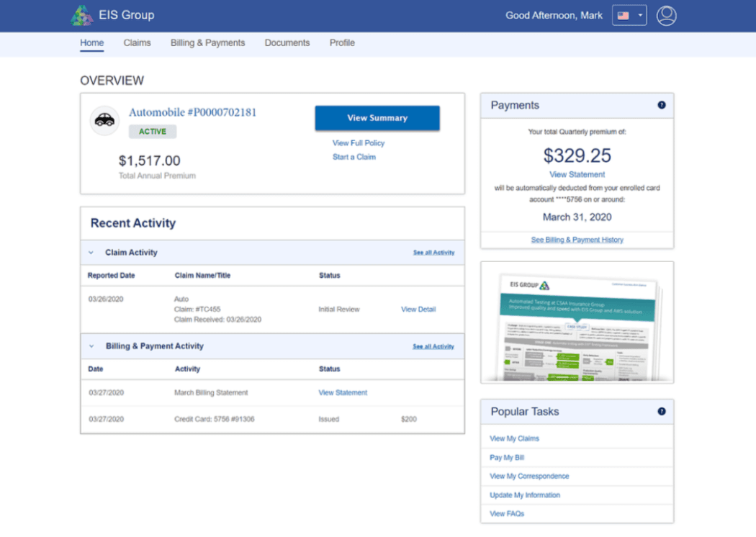756x537 pixels.
Task: Switch to the Claims tab
Action: click(137, 42)
